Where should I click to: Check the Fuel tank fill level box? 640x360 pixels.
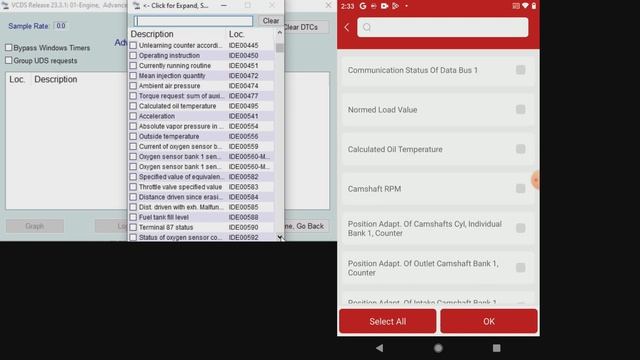tap(133, 217)
